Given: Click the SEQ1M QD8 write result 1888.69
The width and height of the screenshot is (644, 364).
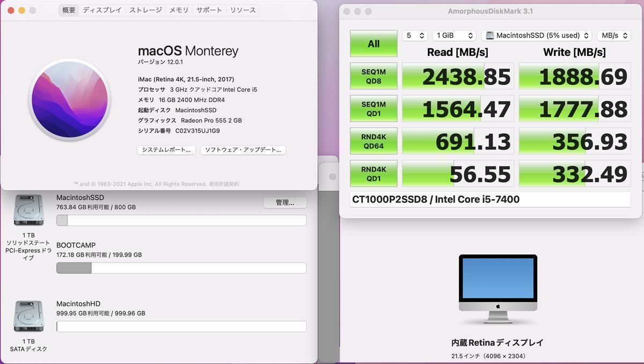Looking at the screenshot, I should (575, 76).
